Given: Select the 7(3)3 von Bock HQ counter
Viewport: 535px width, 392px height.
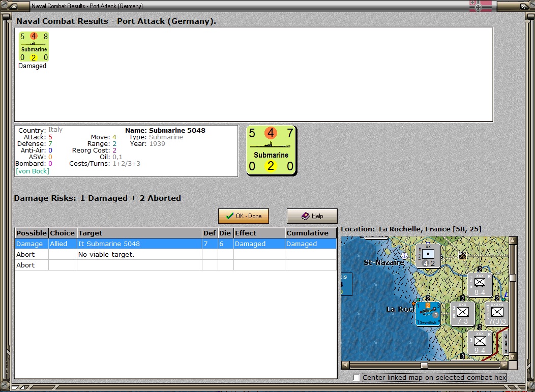Looking at the screenshot, I should [x=496, y=314].
